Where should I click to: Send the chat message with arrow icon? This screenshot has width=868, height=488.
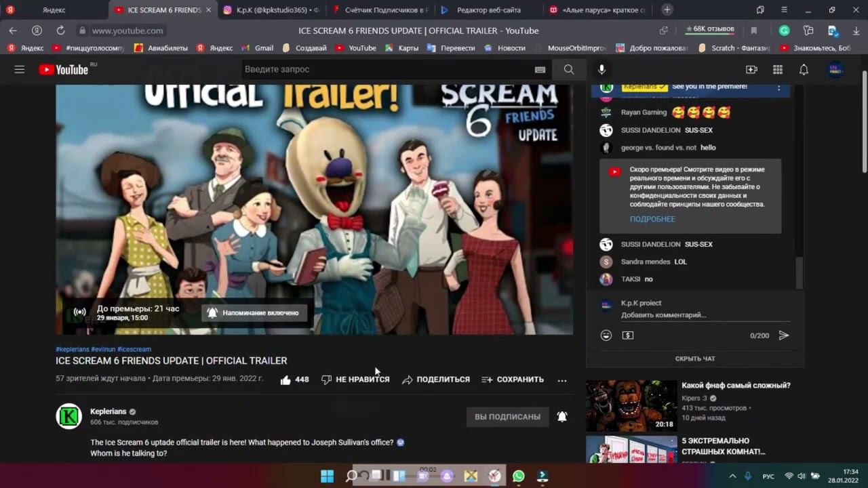click(784, 335)
